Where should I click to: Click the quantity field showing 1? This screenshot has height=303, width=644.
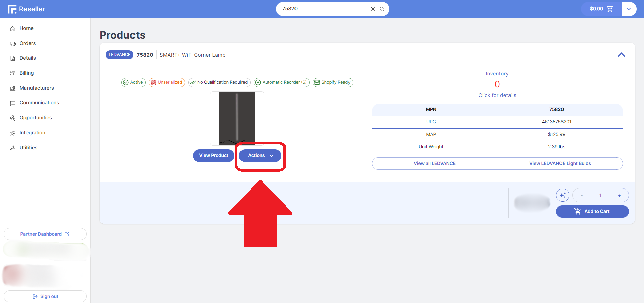[x=600, y=195]
